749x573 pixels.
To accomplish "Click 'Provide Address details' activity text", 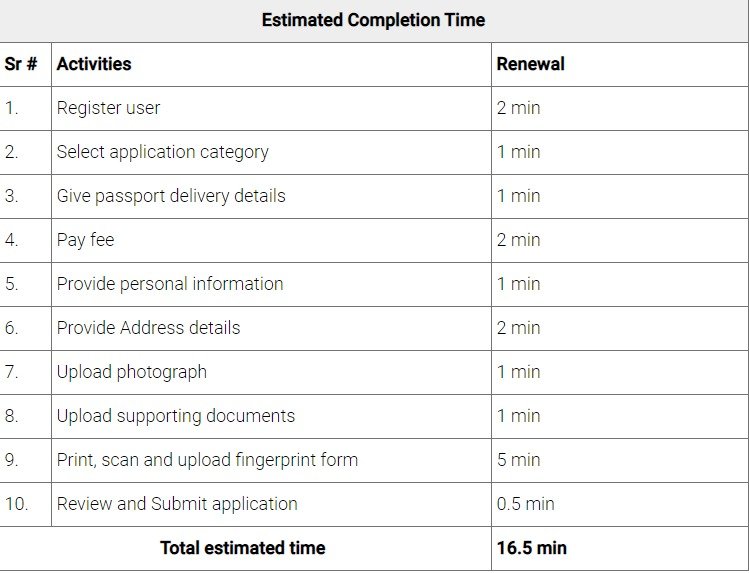I will (148, 328).
